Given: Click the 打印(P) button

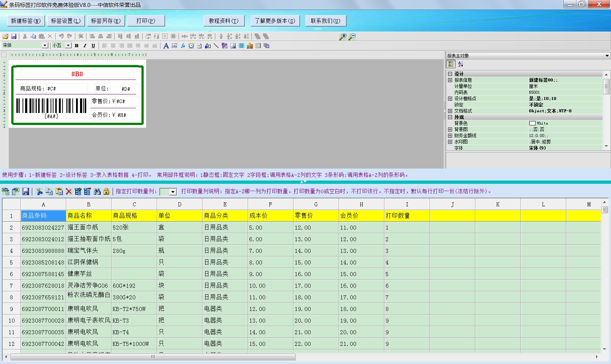Looking at the screenshot, I should [146, 21].
